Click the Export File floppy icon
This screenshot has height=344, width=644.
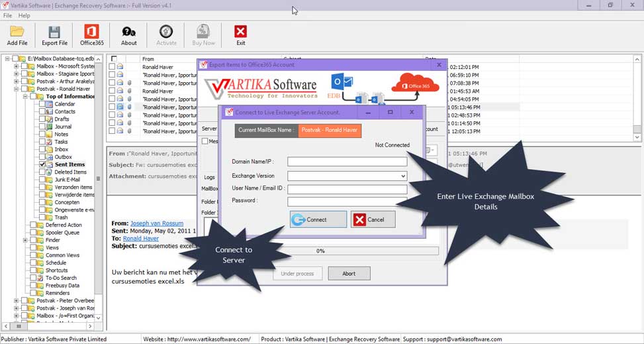click(54, 32)
